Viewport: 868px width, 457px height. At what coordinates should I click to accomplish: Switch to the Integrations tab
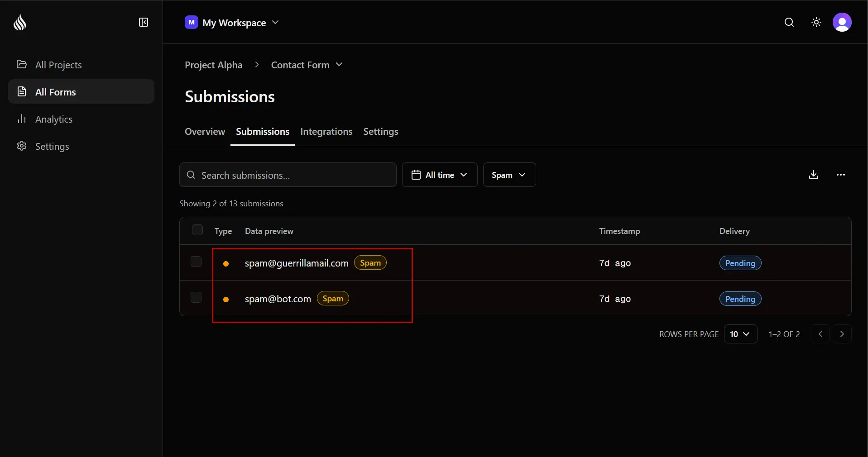tap(326, 132)
